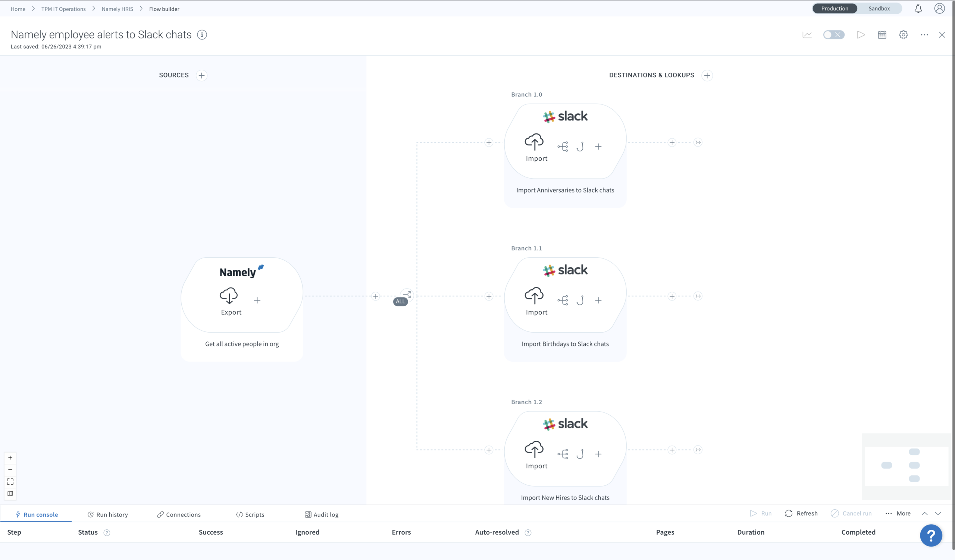955x560 pixels.
Task: Add option on Import Birthdays step
Action: click(598, 300)
